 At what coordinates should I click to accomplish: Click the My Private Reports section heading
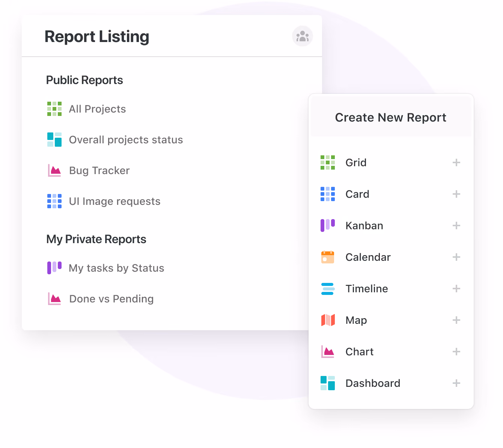[x=96, y=239]
